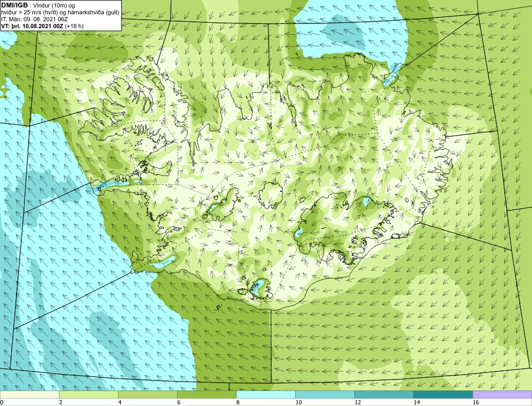Image resolution: width=532 pixels, height=406 pixels.
Task: Click the legend label '8'
Action: (x=237, y=402)
